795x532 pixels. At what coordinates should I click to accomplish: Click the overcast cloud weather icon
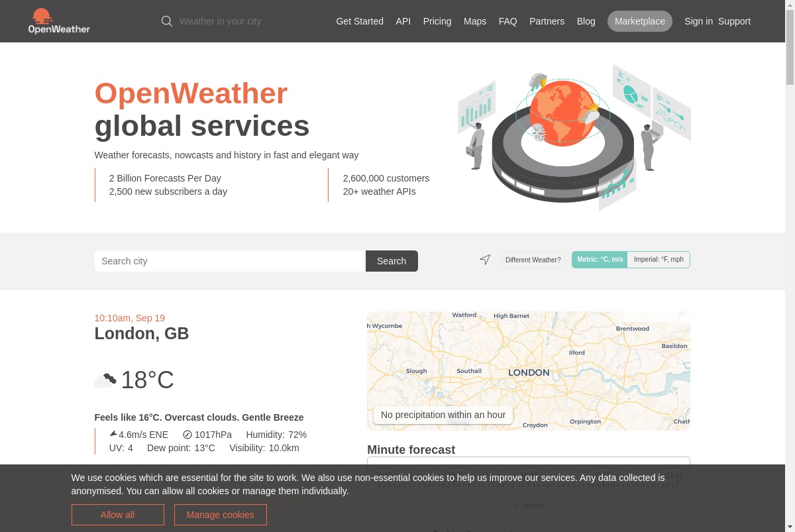coord(105,380)
